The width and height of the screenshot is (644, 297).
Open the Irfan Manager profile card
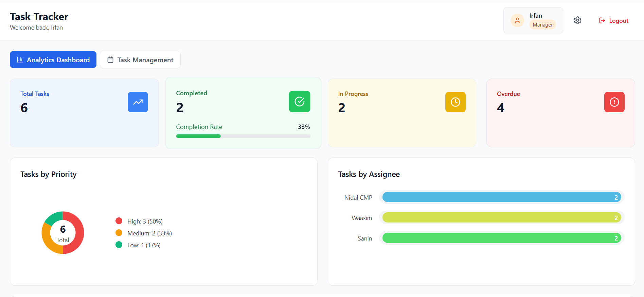point(533,20)
